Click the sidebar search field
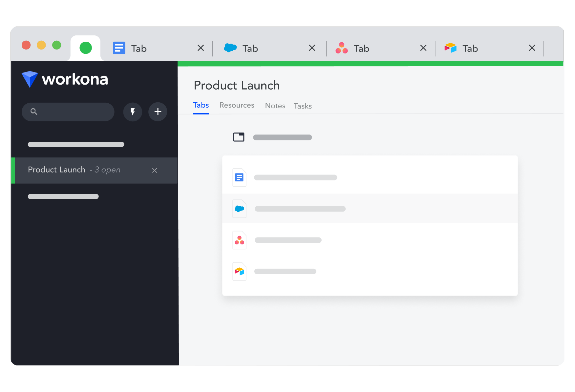This screenshot has width=575, height=392. click(x=68, y=112)
